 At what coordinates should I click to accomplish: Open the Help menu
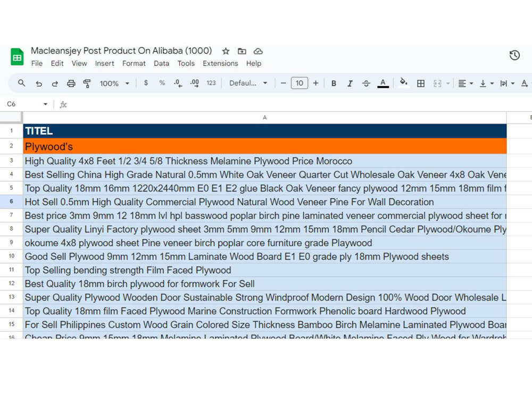coord(253,63)
